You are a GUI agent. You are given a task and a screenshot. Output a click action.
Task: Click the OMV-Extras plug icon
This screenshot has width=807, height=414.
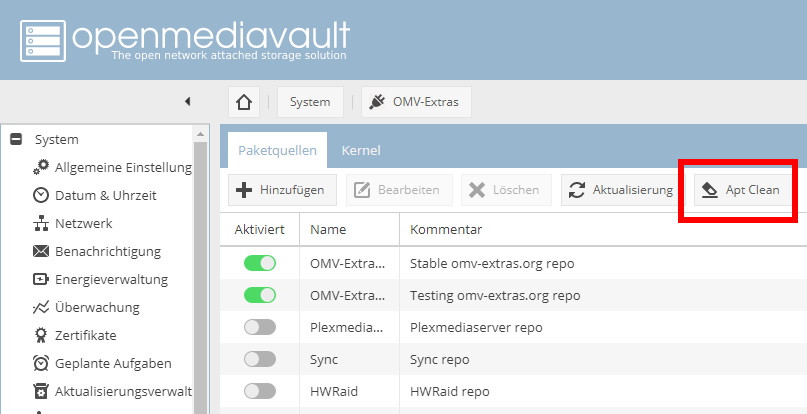coord(377,102)
